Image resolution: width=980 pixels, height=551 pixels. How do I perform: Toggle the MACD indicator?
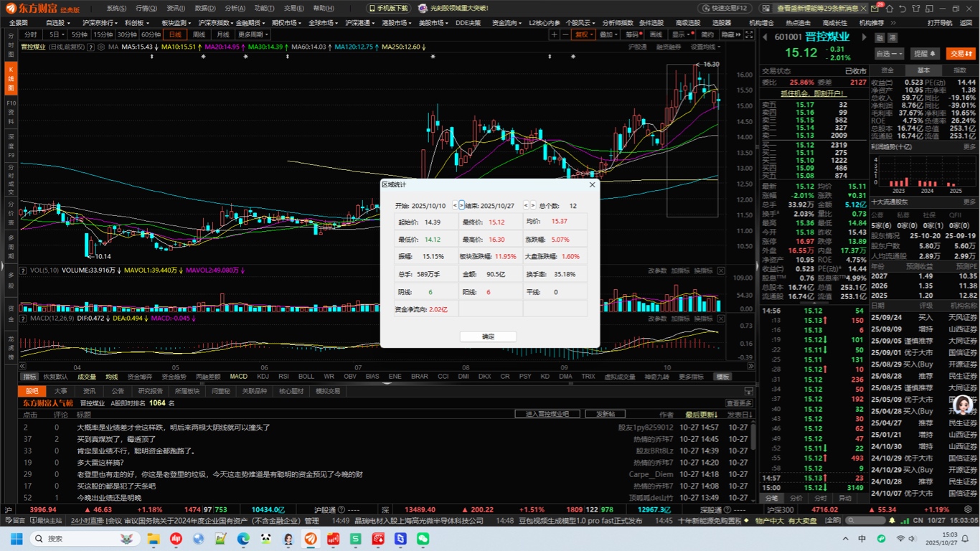coord(239,377)
